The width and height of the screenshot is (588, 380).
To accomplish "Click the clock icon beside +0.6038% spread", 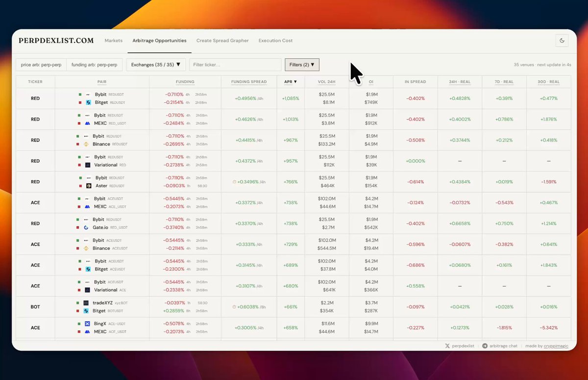I will coord(235,307).
